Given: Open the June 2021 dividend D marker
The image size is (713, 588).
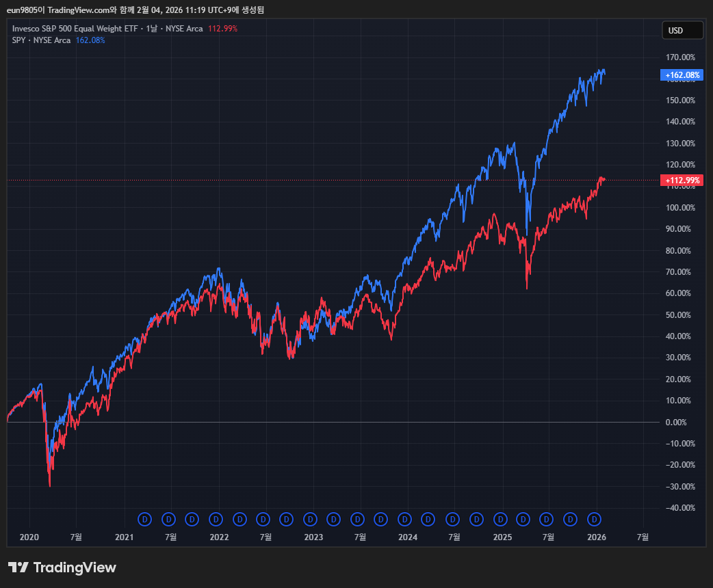Looking at the screenshot, I should [x=169, y=519].
